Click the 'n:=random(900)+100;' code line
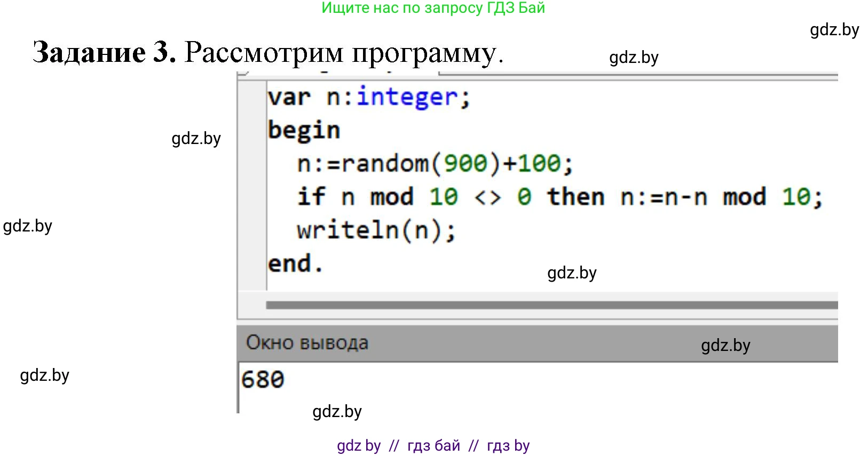Viewport: 868px width, 456px height. 435,164
